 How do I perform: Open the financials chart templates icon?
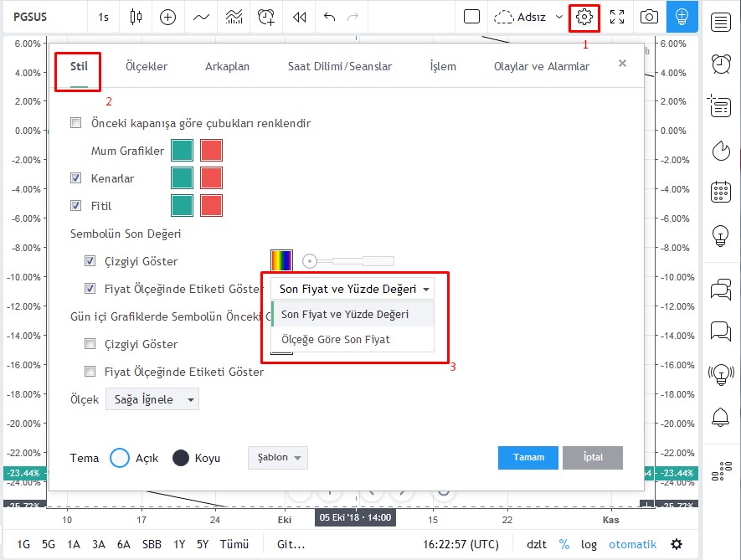pyautogui.click(x=234, y=17)
